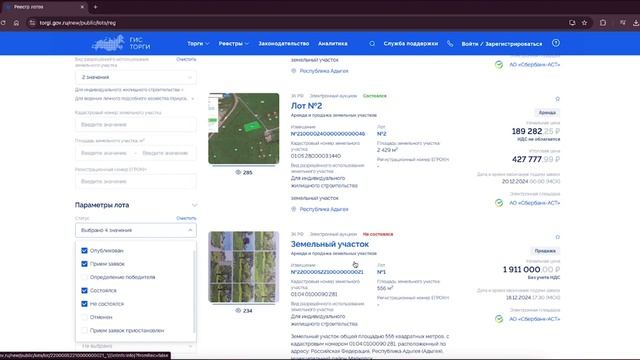This screenshot has width=640, height=360.
Task: Expand the 2 значения land use dropdown
Action: click(136, 77)
